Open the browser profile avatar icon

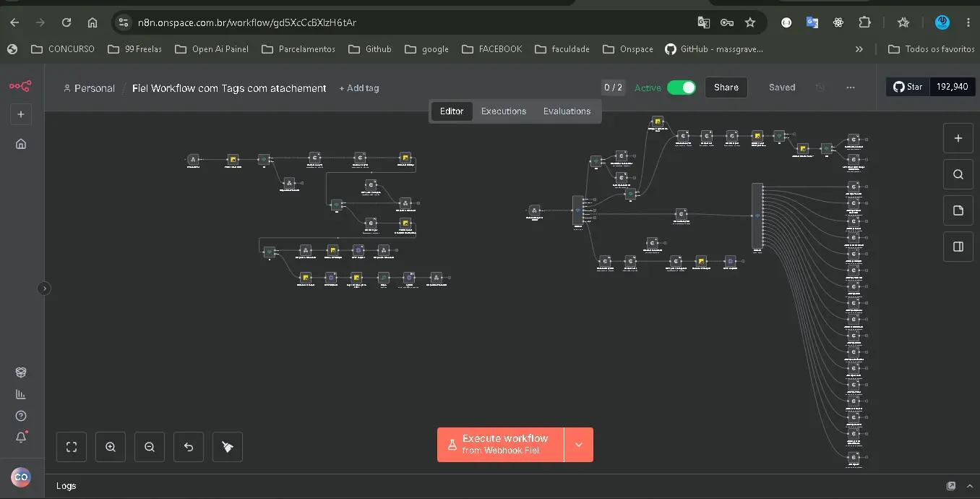942,22
